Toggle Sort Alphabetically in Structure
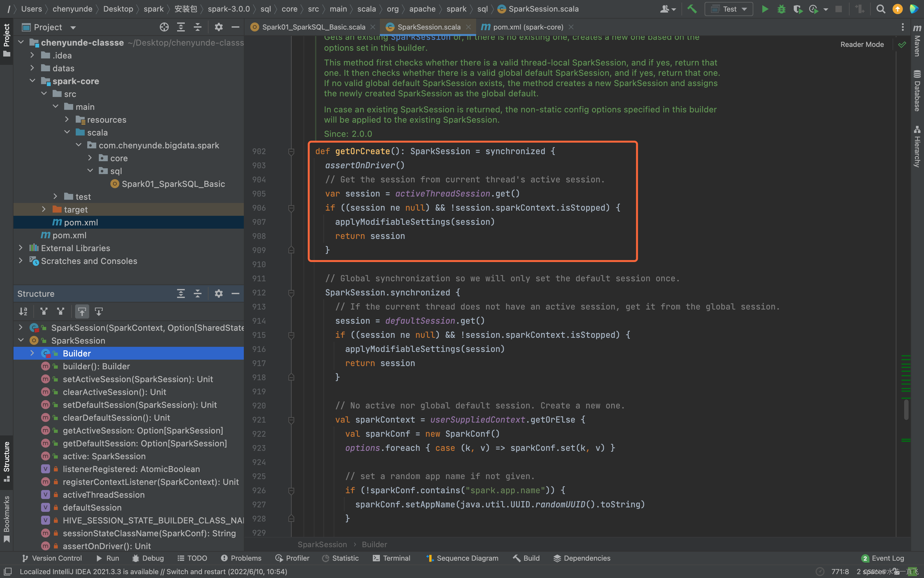The image size is (924, 578). (x=23, y=311)
